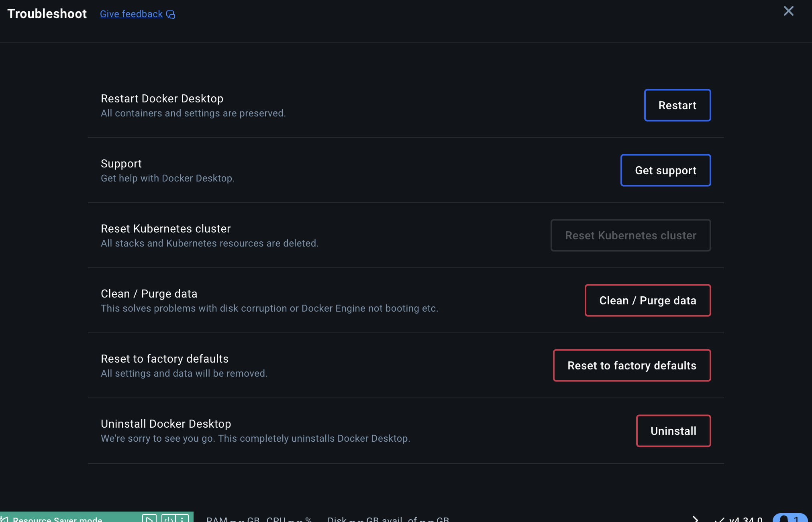The width and height of the screenshot is (812, 522).
Task: Click Clean / Purge data button
Action: pos(648,300)
